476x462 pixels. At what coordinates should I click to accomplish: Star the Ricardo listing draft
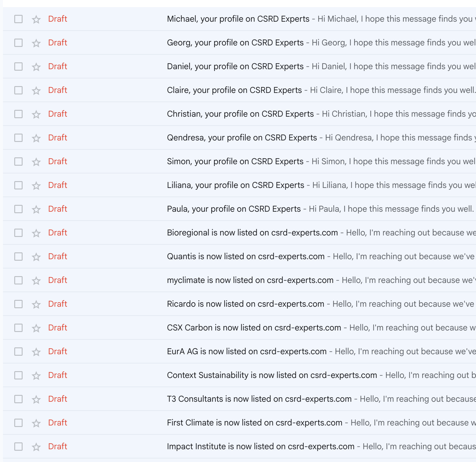point(36,304)
